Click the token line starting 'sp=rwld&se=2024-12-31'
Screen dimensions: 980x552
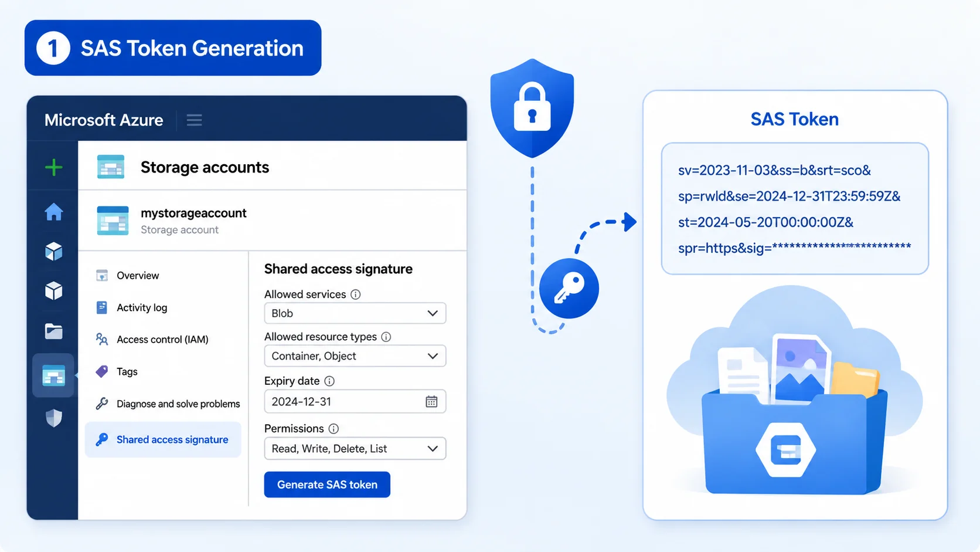[790, 196]
